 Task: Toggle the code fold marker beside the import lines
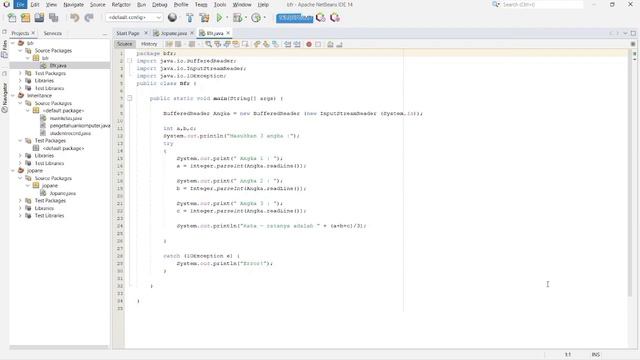click(130, 61)
